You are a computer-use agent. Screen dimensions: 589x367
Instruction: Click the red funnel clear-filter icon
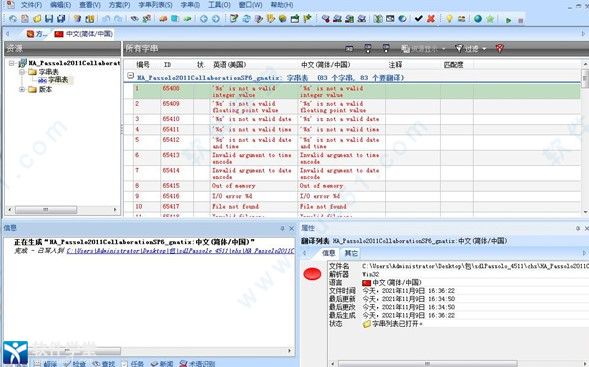click(x=500, y=48)
